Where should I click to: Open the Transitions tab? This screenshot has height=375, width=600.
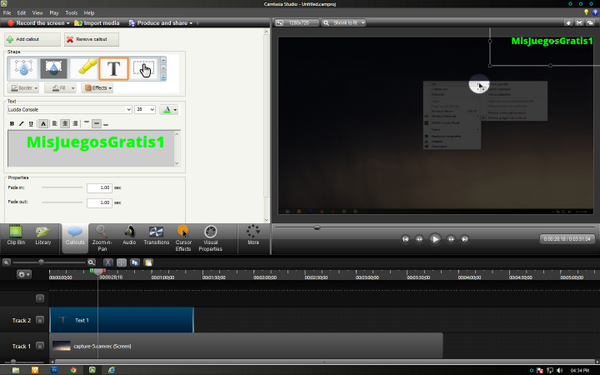pyautogui.click(x=156, y=235)
